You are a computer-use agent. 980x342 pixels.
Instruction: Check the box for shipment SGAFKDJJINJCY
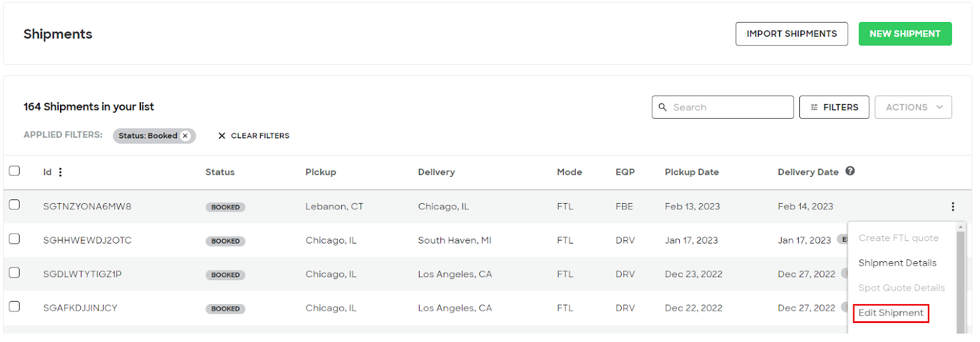[15, 307]
